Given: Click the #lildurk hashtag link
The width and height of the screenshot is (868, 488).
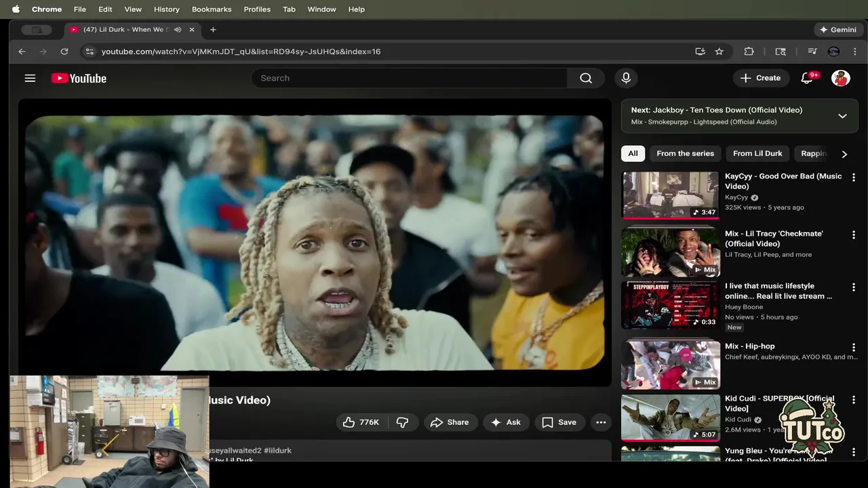Looking at the screenshot, I should click(277, 450).
